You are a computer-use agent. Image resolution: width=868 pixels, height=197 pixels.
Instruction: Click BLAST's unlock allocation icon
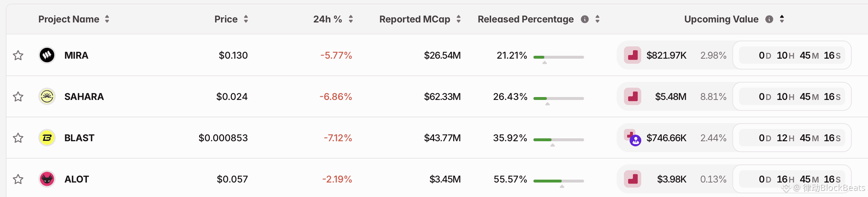[633, 138]
